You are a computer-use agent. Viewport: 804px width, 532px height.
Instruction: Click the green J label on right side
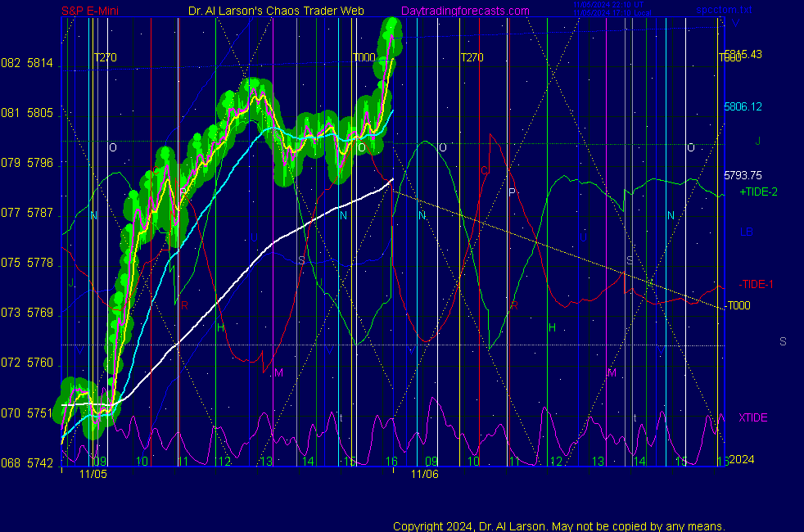click(x=758, y=141)
